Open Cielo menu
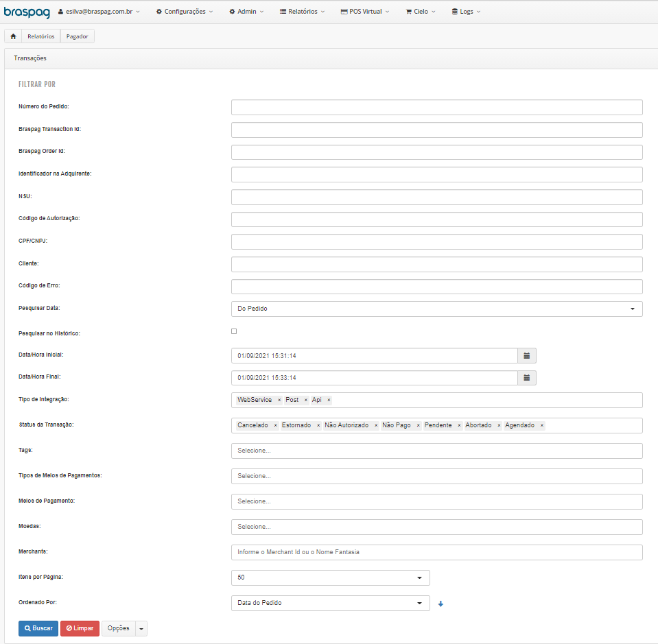The width and height of the screenshot is (658, 644). [x=421, y=12]
